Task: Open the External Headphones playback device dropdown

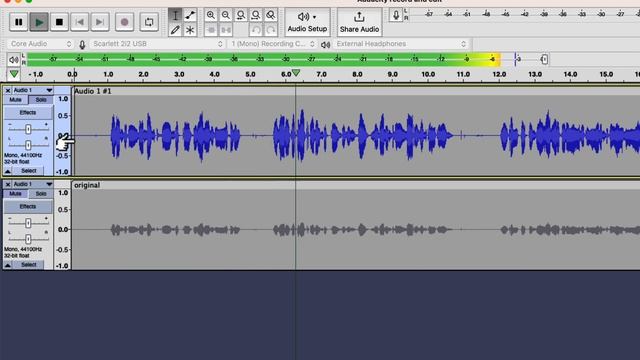Action: [x=401, y=44]
